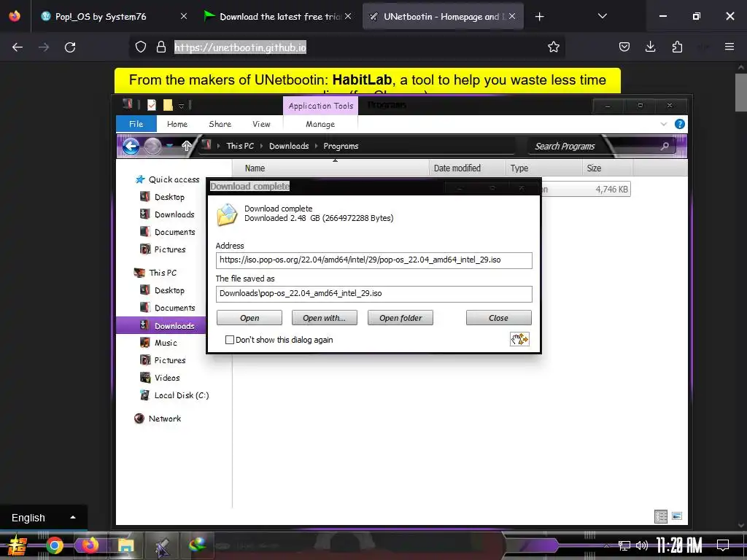
Task: Switch to Download the latest free trial tab
Action: point(278,16)
